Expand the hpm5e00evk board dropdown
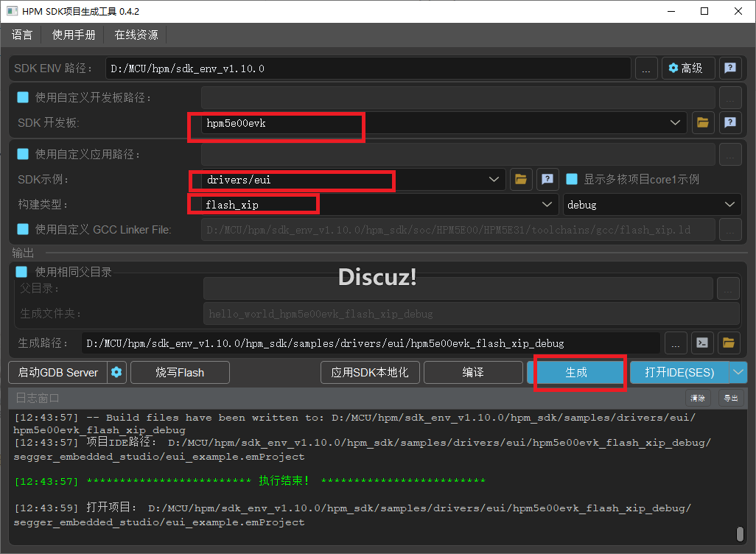This screenshot has width=756, height=554. click(x=675, y=123)
